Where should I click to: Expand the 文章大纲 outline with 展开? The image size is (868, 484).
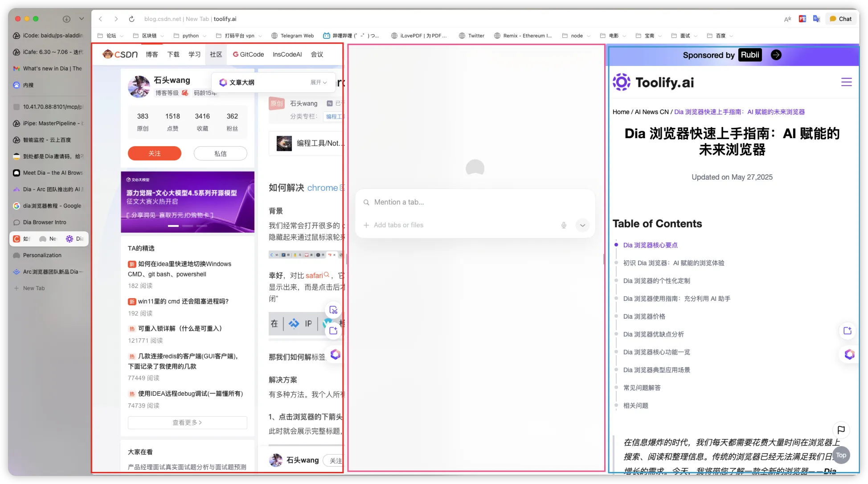(x=319, y=82)
